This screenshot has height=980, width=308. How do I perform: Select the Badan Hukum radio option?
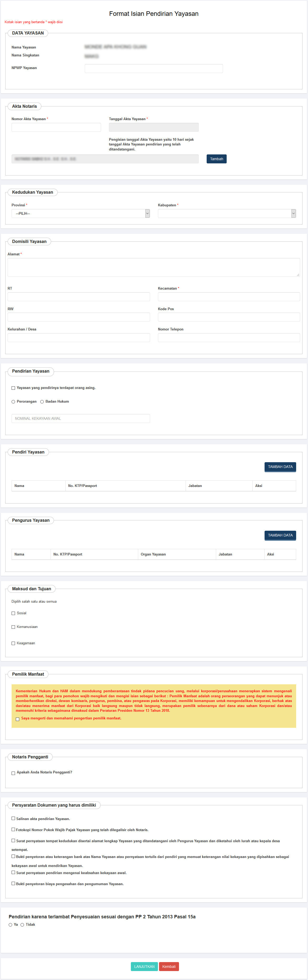pyautogui.click(x=42, y=402)
